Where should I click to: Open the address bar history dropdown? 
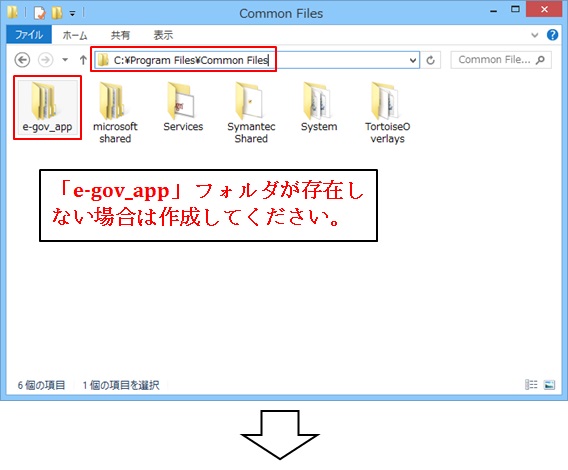coord(413,60)
